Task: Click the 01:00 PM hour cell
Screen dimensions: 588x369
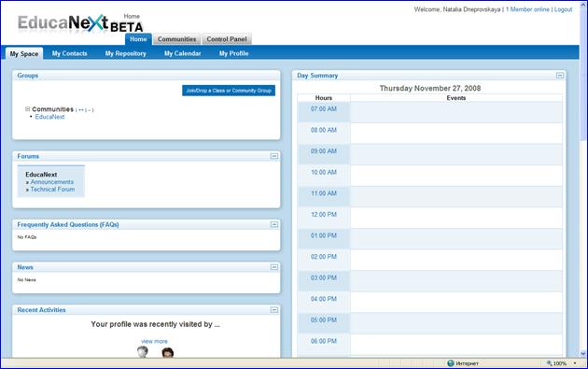Action: pos(324,238)
